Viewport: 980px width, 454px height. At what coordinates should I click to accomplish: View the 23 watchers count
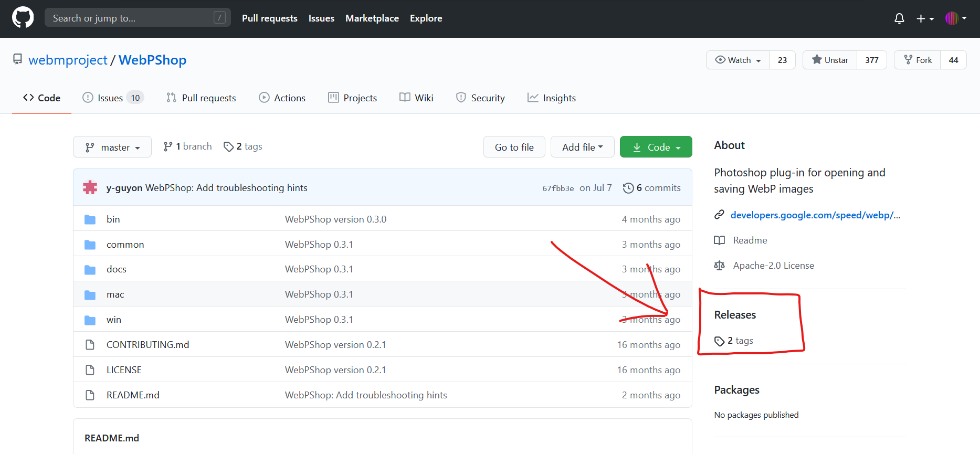782,60
